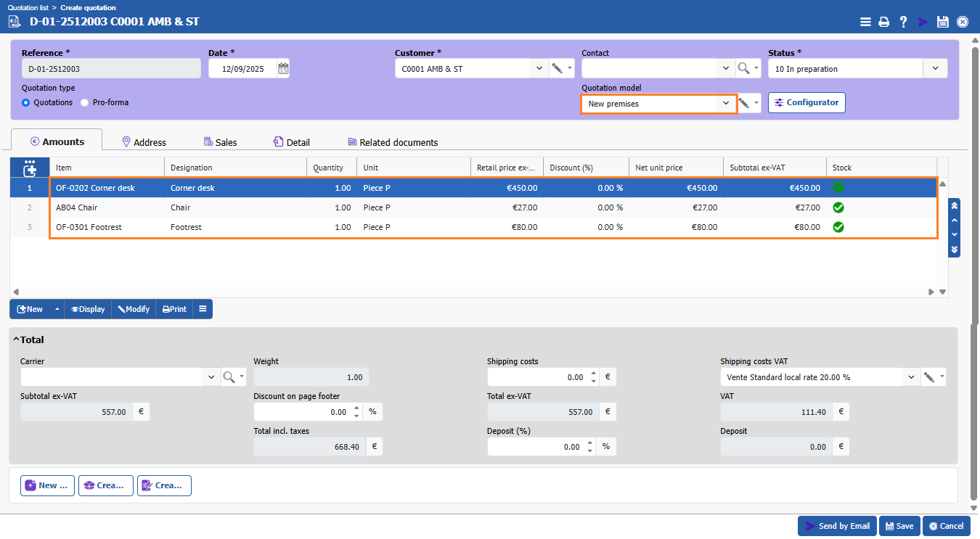Open the help question mark icon

click(x=903, y=22)
